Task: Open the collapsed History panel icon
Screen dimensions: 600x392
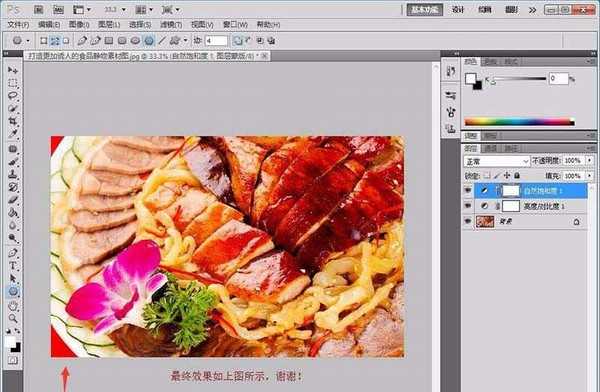Action: click(x=451, y=71)
